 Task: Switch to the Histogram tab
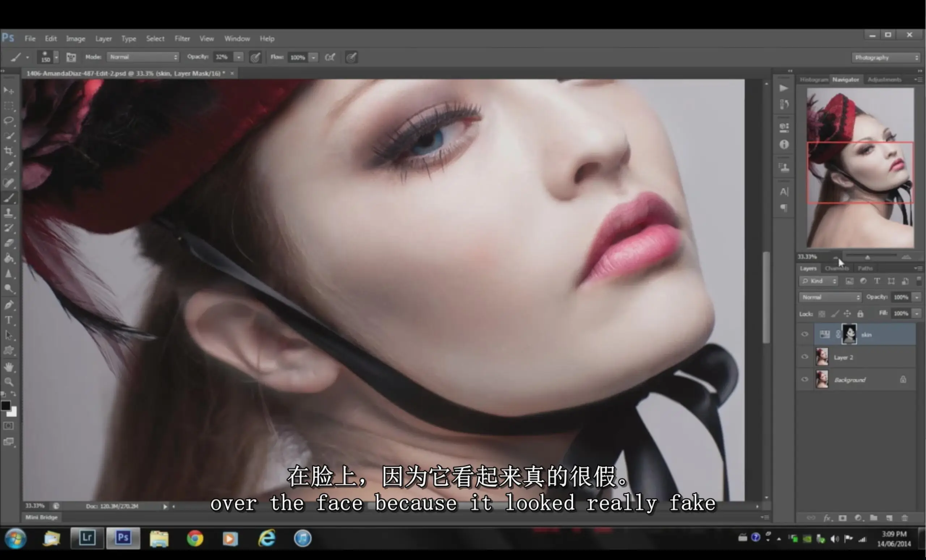[x=814, y=79]
